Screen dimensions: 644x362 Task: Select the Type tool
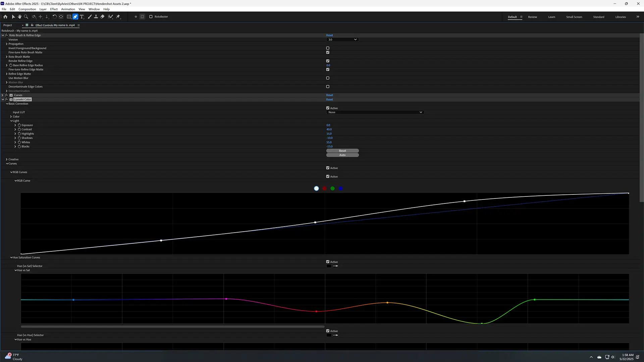pos(82,16)
